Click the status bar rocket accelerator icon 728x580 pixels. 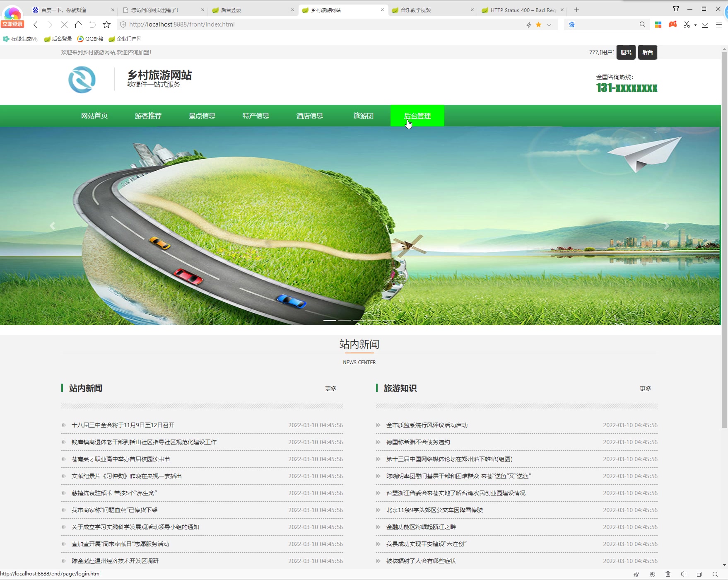tap(636, 574)
